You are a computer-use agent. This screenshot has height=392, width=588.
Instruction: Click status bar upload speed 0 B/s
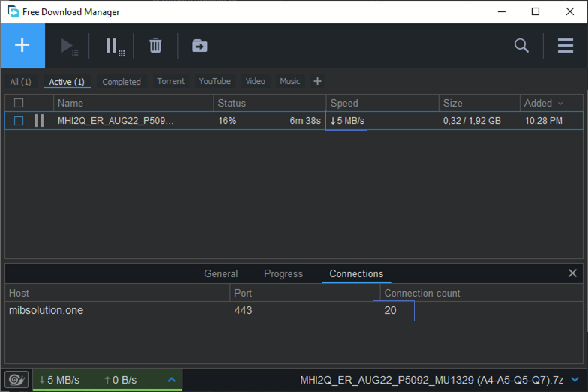[x=120, y=380]
